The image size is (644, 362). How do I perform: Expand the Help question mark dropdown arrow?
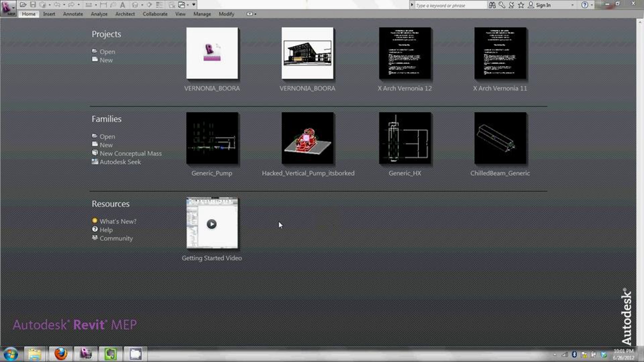point(592,5)
